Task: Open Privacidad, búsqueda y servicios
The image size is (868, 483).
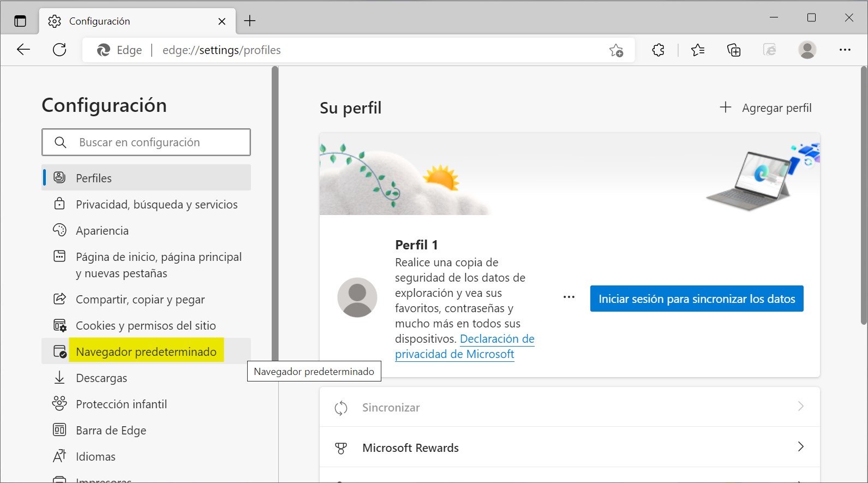Action: pos(146,204)
